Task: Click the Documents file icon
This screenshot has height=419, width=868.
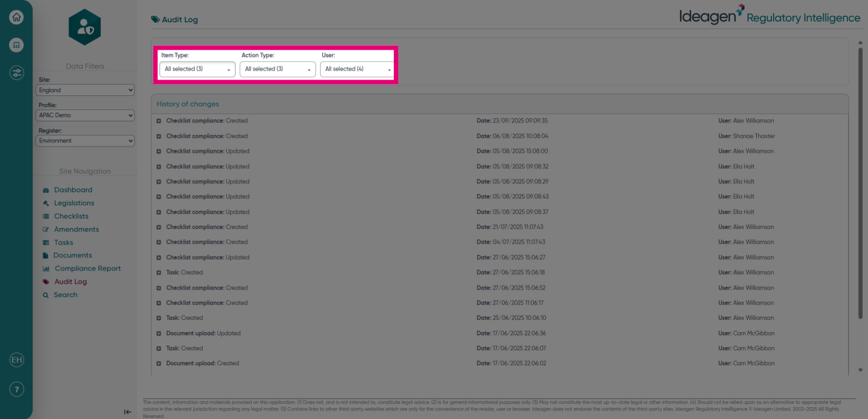Action: [x=45, y=255]
